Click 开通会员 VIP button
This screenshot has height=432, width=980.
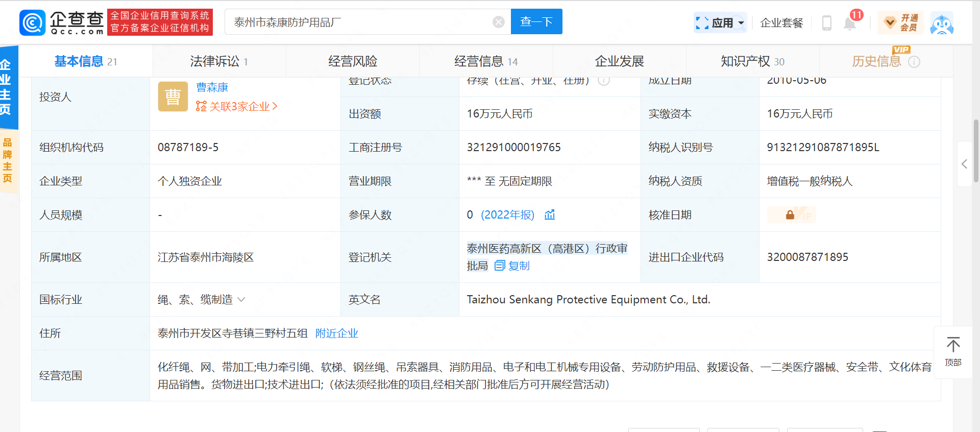[x=901, y=22]
